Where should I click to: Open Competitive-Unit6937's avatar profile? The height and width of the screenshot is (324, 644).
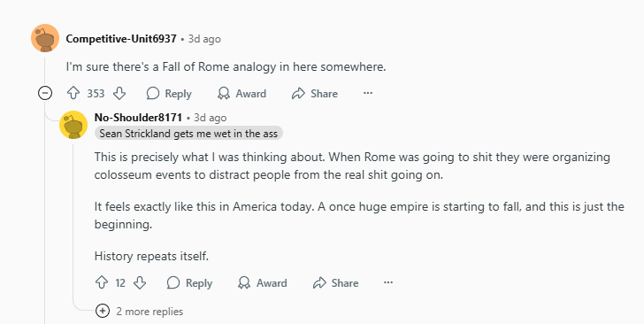[x=45, y=38]
